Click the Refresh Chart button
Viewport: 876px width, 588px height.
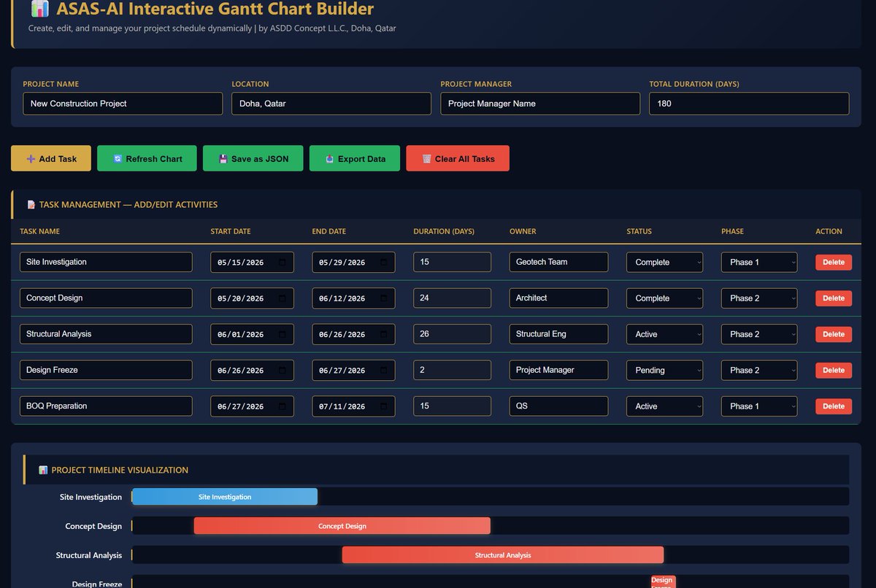point(147,158)
